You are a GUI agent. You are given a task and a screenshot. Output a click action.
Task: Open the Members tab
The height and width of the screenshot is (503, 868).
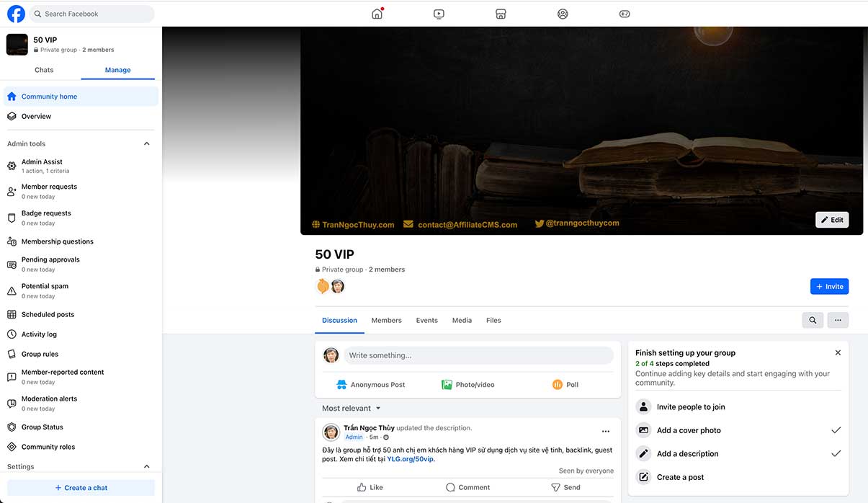click(x=387, y=320)
